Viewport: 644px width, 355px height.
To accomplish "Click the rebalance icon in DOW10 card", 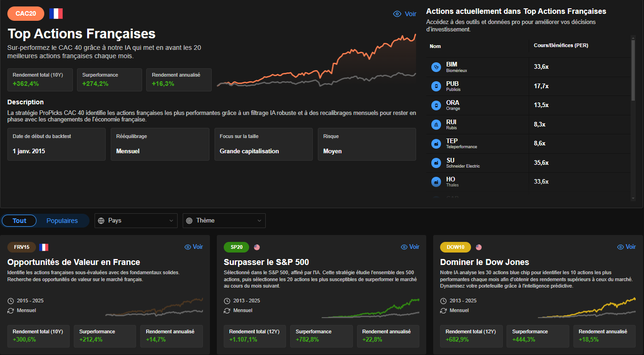I will pyautogui.click(x=443, y=311).
